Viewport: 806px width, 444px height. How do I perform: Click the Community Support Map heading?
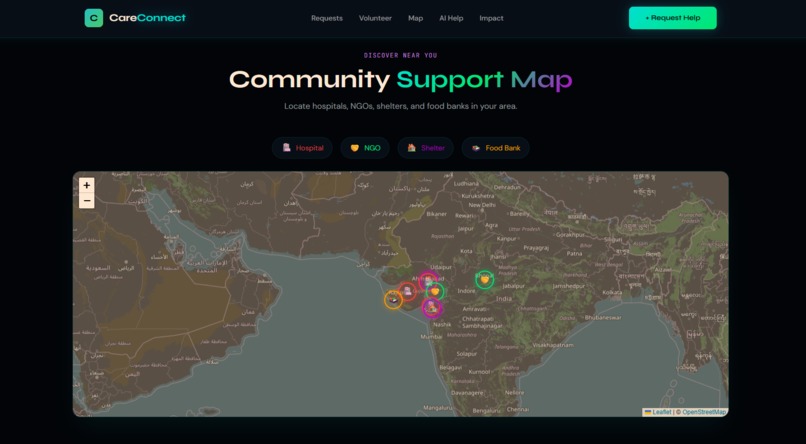point(400,80)
